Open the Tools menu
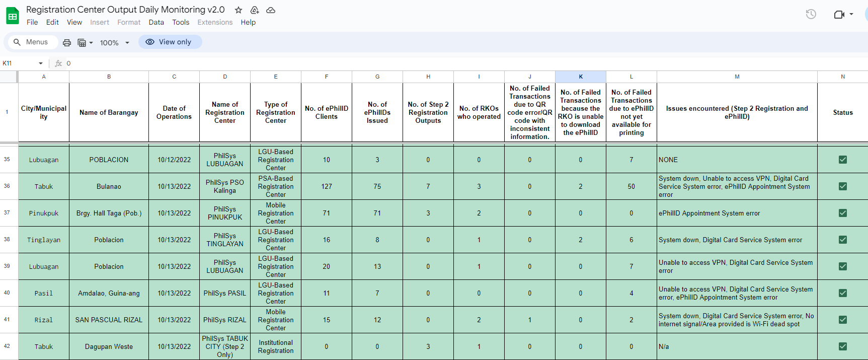 pyautogui.click(x=181, y=22)
